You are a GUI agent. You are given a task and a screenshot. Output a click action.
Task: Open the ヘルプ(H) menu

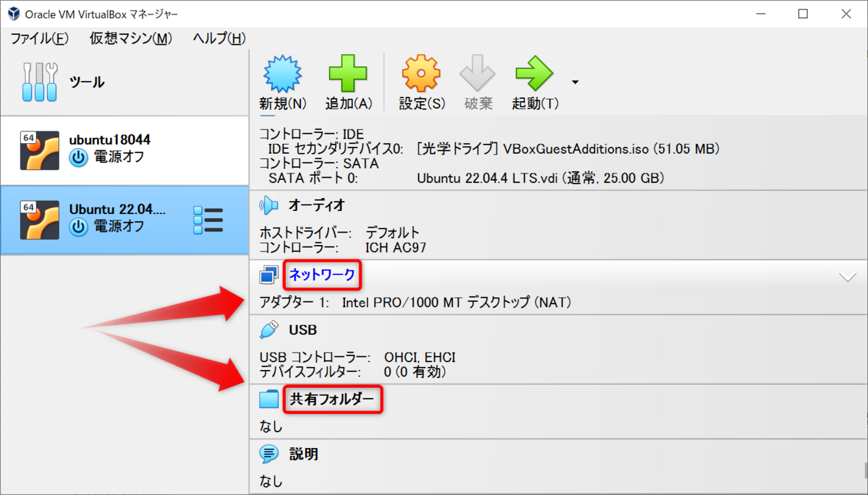[219, 38]
